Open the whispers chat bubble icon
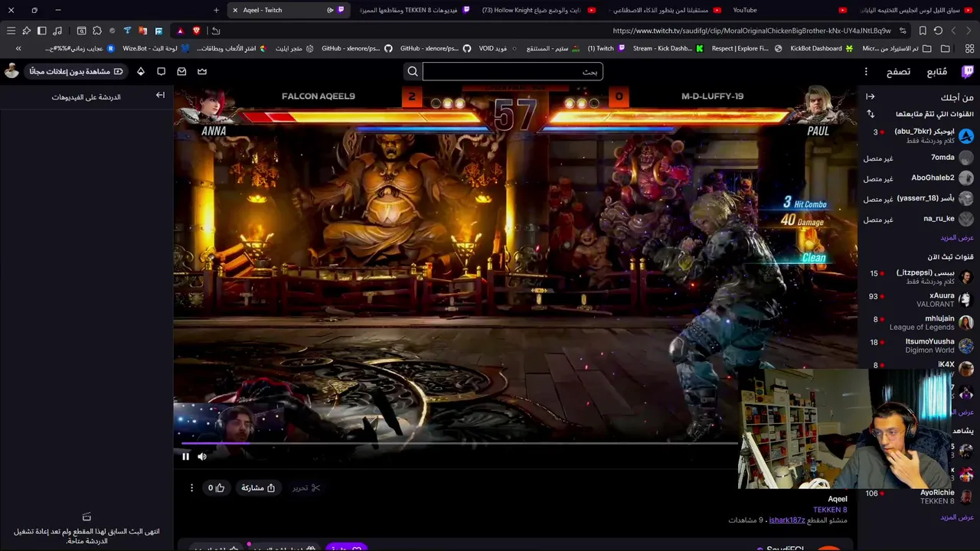980x551 pixels. click(161, 71)
